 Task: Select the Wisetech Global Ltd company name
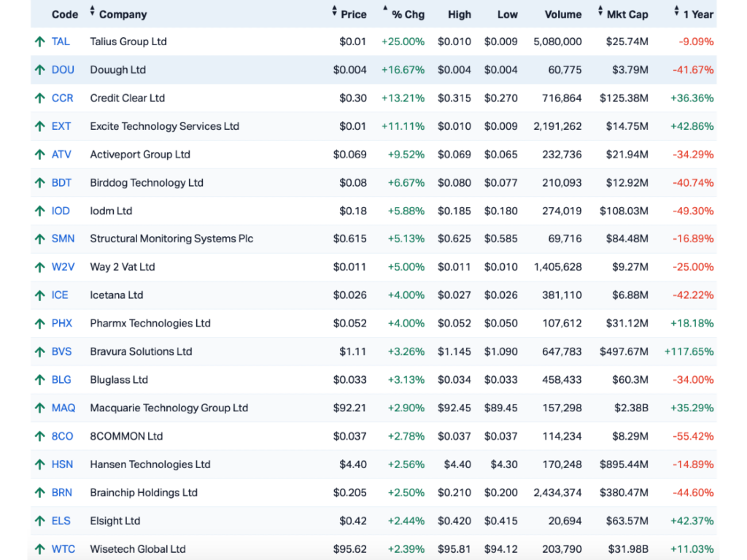click(138, 549)
